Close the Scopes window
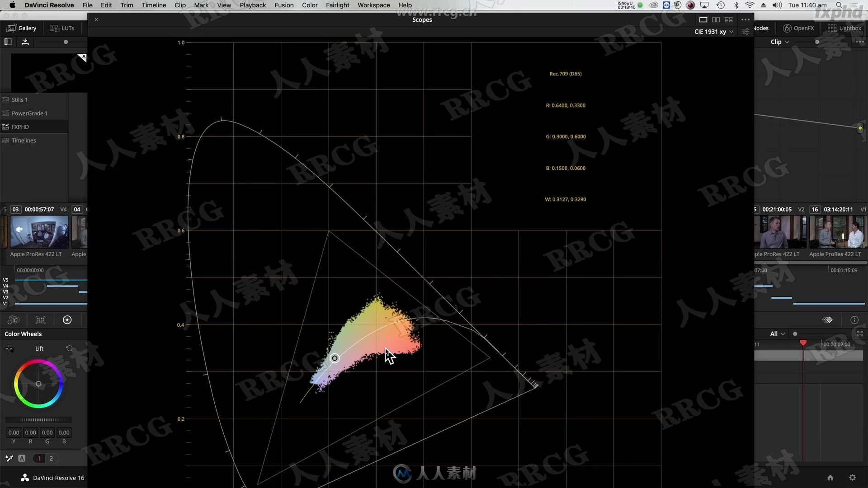The height and width of the screenshot is (488, 868). [x=96, y=19]
